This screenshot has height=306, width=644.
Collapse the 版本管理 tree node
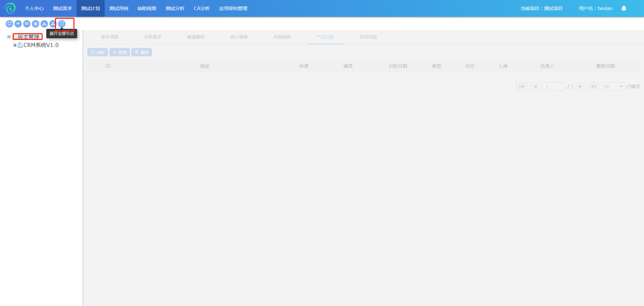pyautogui.click(x=9, y=37)
